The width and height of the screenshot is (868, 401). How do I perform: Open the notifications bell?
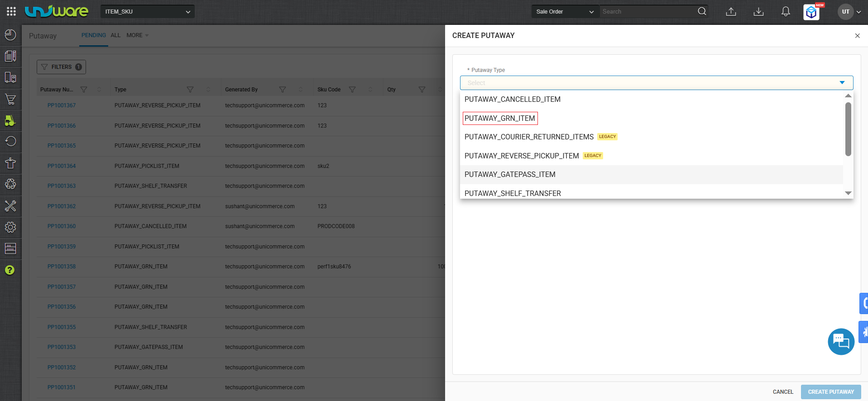(x=786, y=12)
